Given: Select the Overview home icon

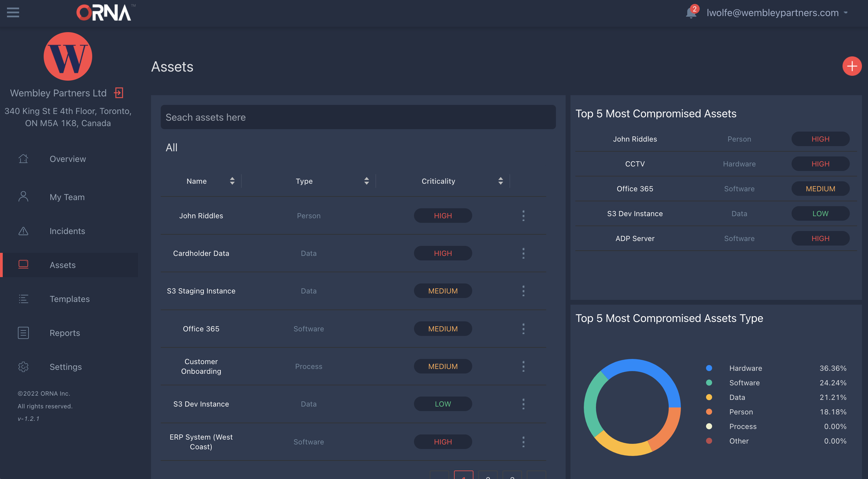Looking at the screenshot, I should pos(23,159).
